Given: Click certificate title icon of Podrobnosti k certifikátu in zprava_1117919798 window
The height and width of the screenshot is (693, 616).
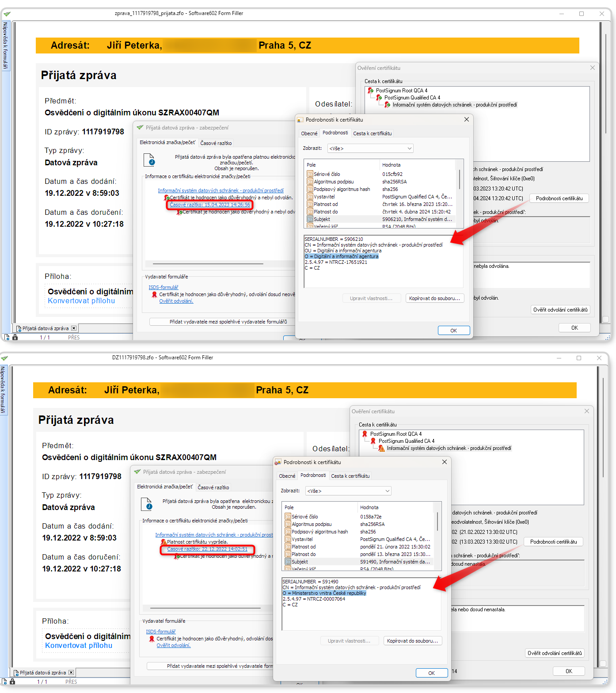Looking at the screenshot, I should tap(300, 120).
